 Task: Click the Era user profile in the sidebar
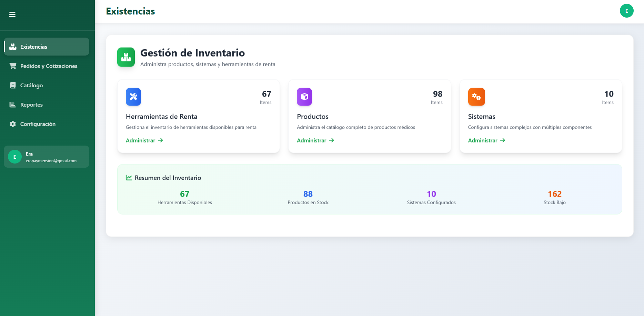pos(47,156)
